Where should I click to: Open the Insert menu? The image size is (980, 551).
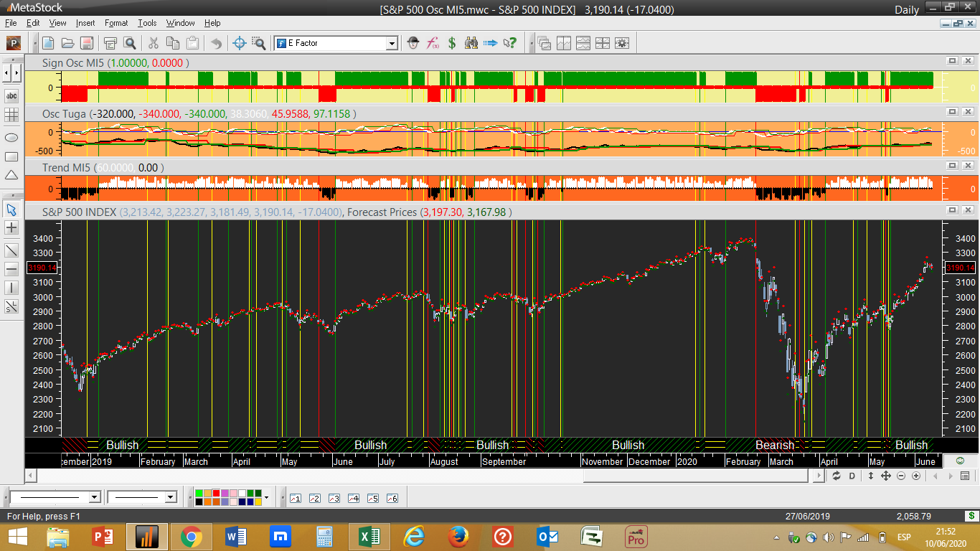pos(85,23)
